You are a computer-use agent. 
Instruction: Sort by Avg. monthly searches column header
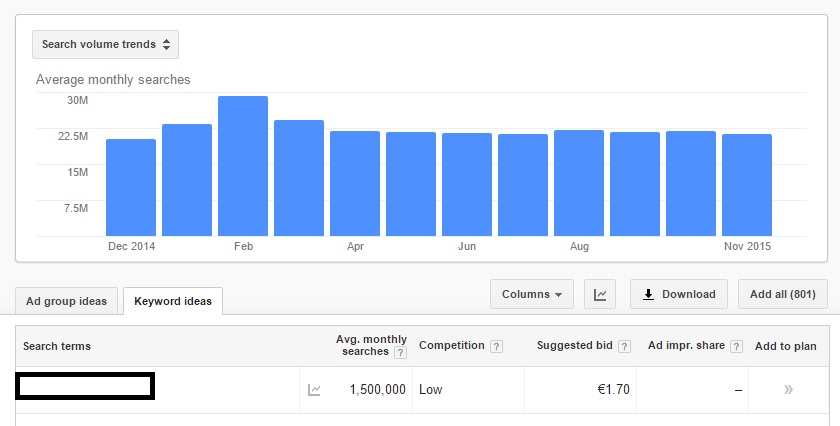pos(371,340)
